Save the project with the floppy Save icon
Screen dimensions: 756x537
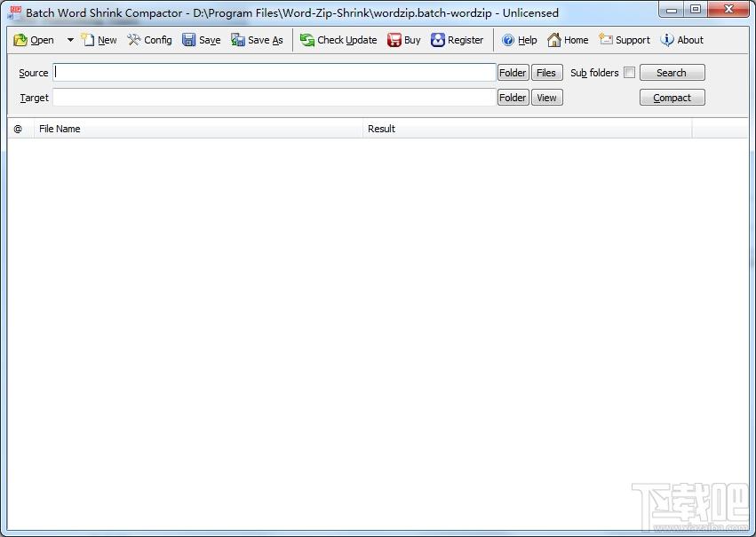pos(202,40)
